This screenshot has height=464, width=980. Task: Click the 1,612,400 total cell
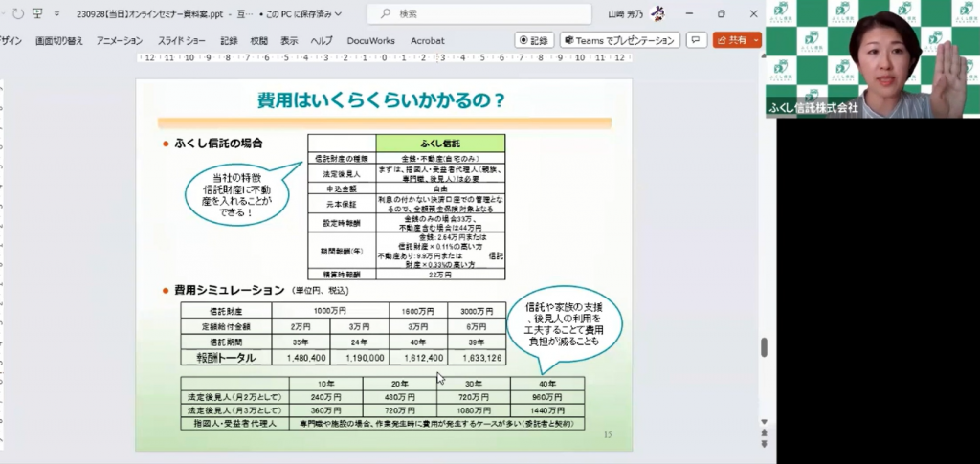[418, 358]
